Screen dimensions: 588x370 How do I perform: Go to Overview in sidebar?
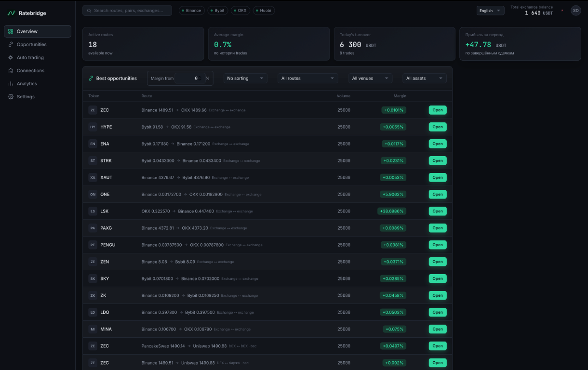pos(38,31)
